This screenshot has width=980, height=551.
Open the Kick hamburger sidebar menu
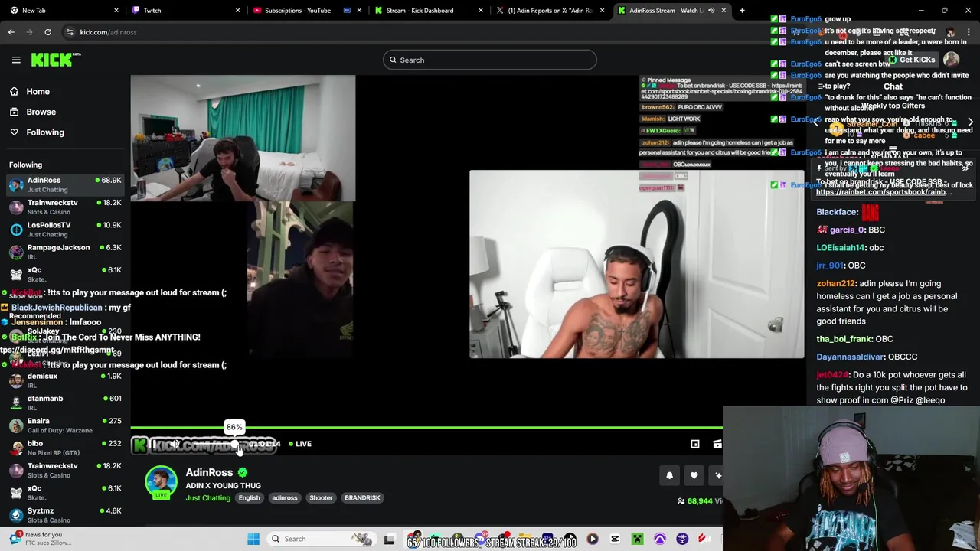tap(16, 60)
